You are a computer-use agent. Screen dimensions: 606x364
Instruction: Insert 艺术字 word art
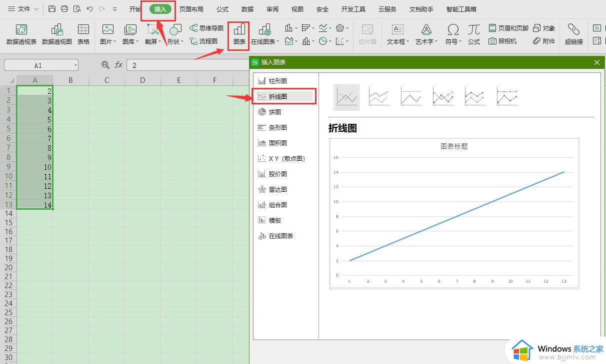click(426, 34)
